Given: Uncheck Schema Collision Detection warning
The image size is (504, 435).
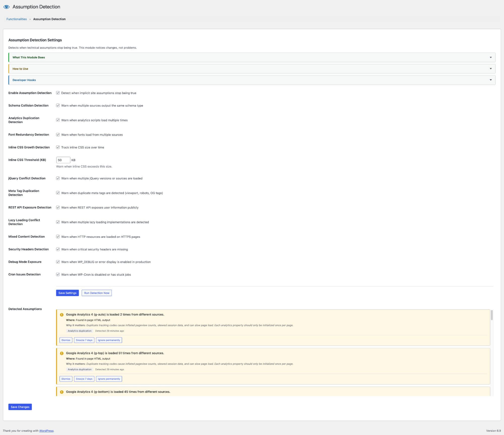Looking at the screenshot, I should pos(58,105).
